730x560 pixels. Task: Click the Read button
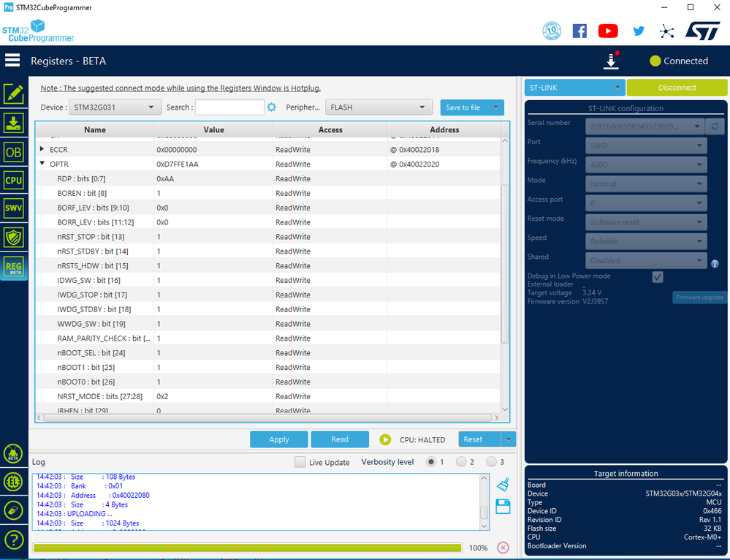(340, 439)
